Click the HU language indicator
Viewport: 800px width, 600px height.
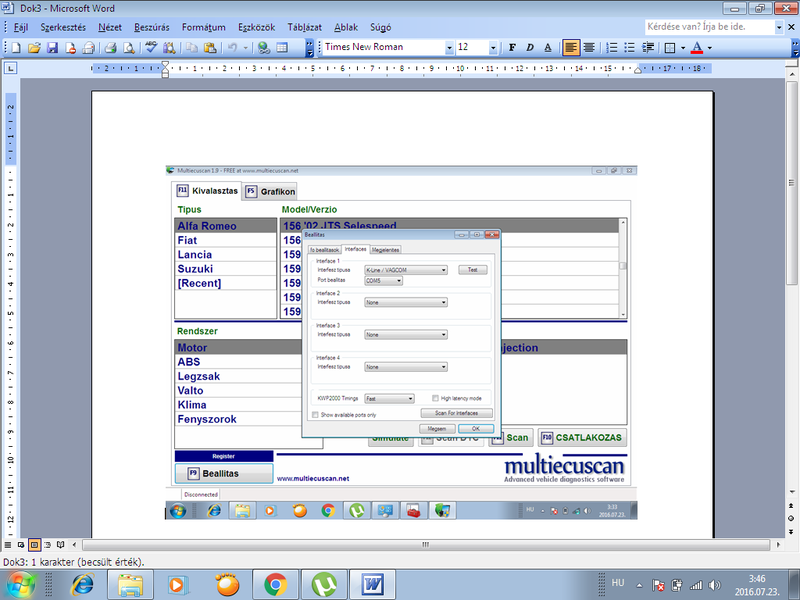618,583
